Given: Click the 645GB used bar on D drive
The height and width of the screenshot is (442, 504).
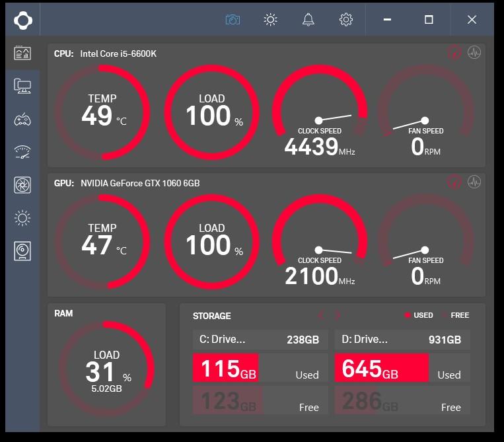Looking at the screenshot, I should (382, 368).
